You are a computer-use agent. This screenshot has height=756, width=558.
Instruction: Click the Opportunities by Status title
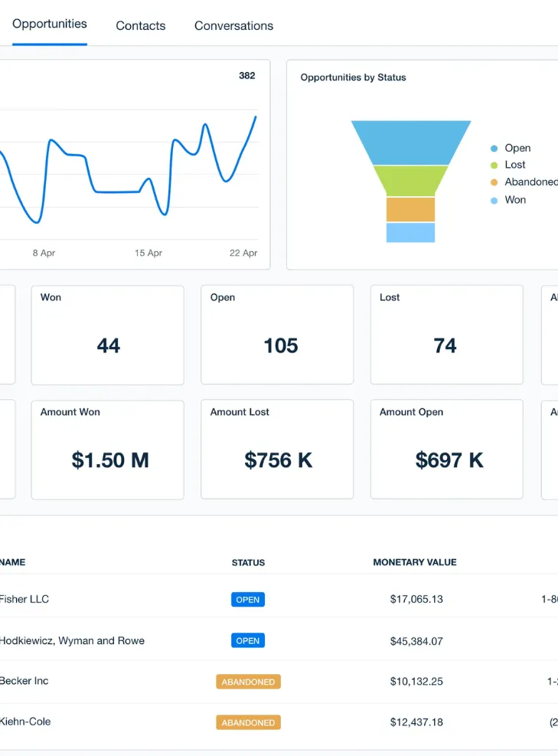(353, 77)
